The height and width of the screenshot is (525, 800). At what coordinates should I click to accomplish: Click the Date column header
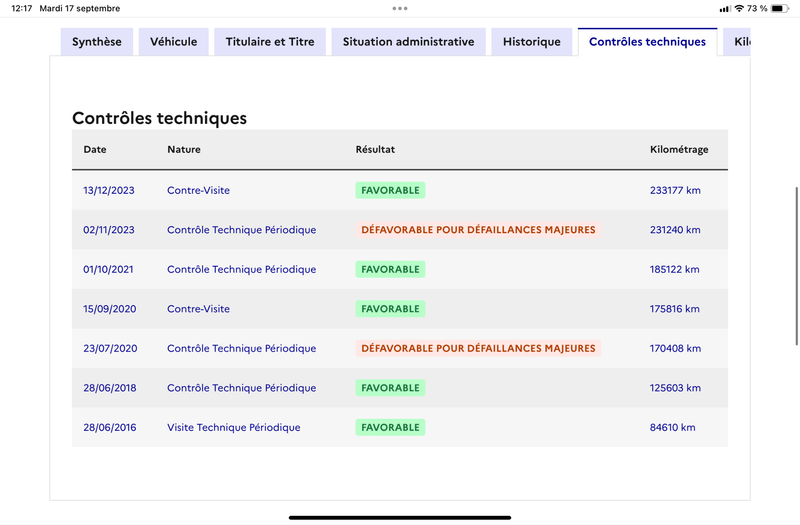click(95, 149)
